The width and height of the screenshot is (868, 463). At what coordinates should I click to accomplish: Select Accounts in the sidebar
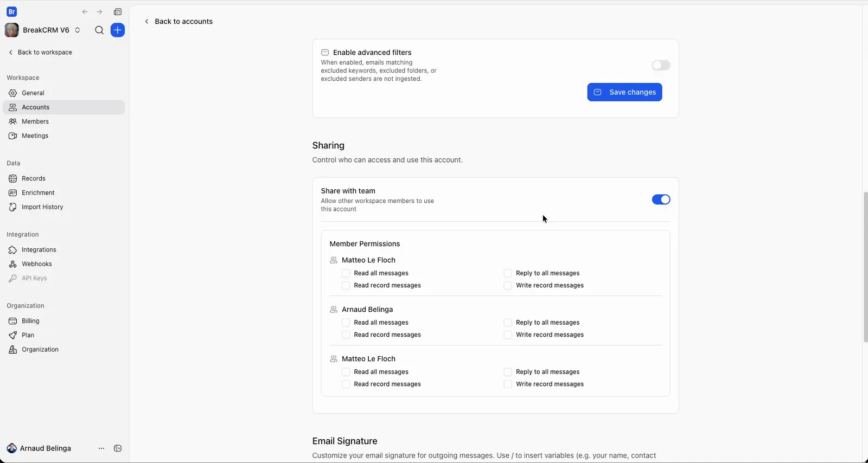click(x=63, y=107)
